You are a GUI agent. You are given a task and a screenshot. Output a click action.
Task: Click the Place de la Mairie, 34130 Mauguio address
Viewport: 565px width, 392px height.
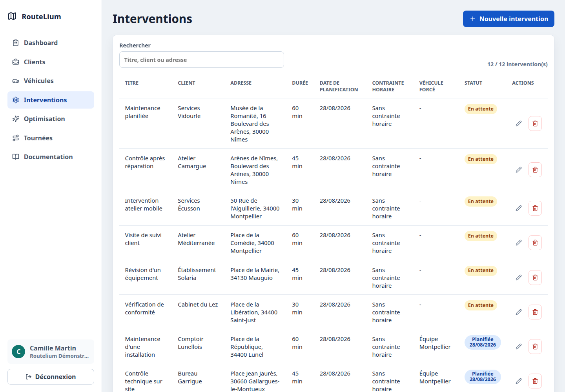pyautogui.click(x=255, y=274)
